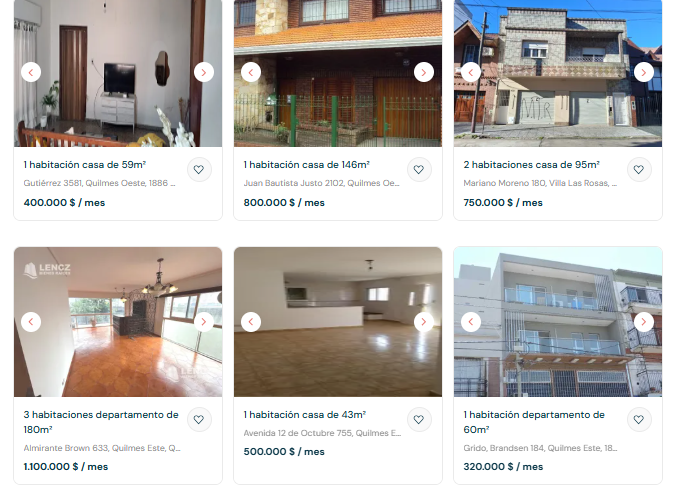Next photo arrow on 95m² casa listing
The image size is (680, 495).
(644, 72)
